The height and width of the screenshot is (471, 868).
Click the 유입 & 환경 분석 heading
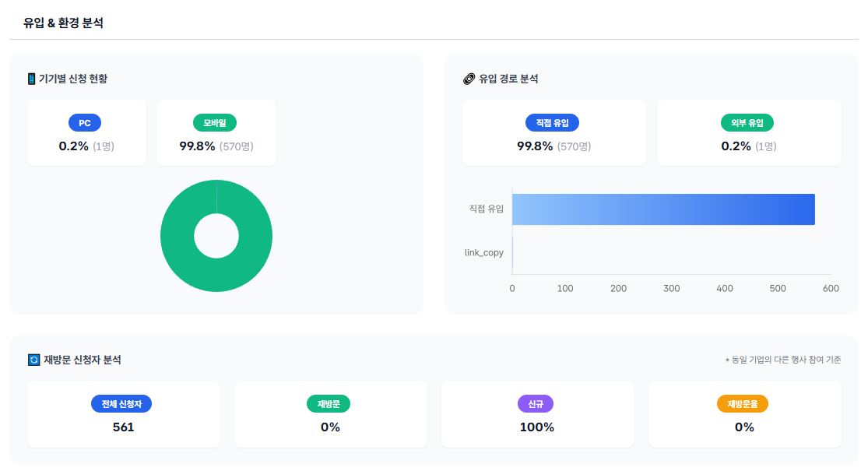tap(63, 23)
